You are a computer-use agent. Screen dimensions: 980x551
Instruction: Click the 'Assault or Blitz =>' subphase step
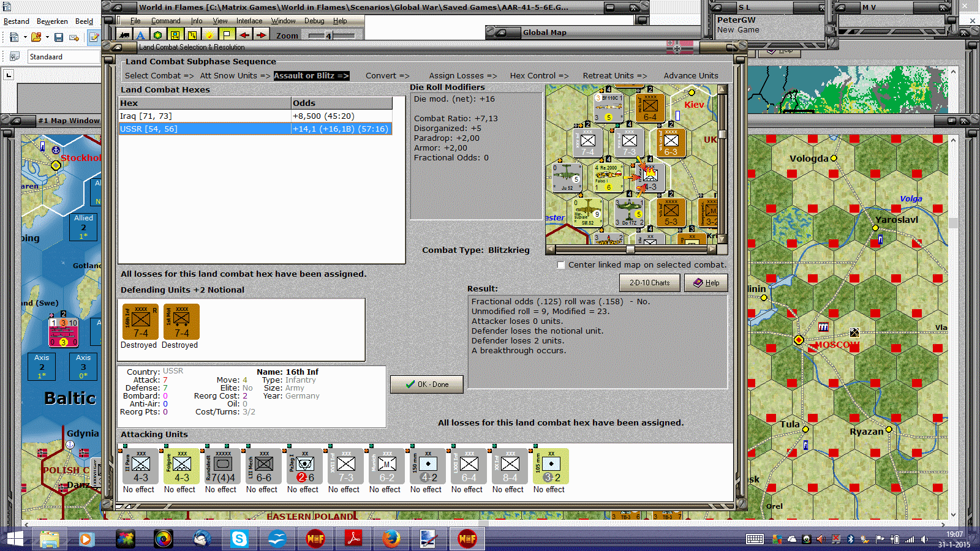(311, 76)
